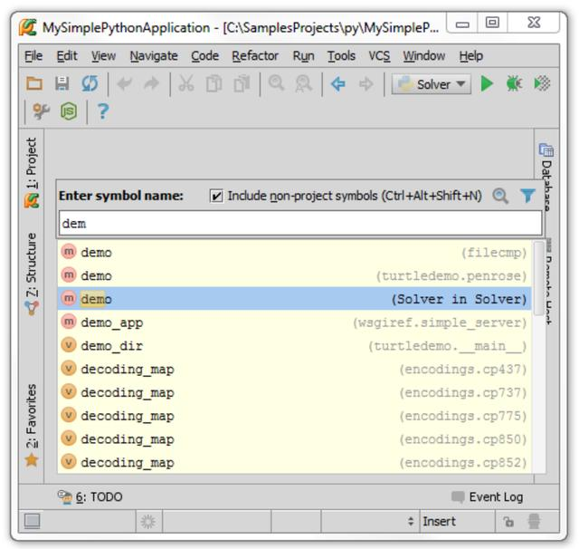Open the Solver run configuration dropdown
Image resolution: width=579 pixels, height=549 pixels.
pyautogui.click(x=431, y=84)
